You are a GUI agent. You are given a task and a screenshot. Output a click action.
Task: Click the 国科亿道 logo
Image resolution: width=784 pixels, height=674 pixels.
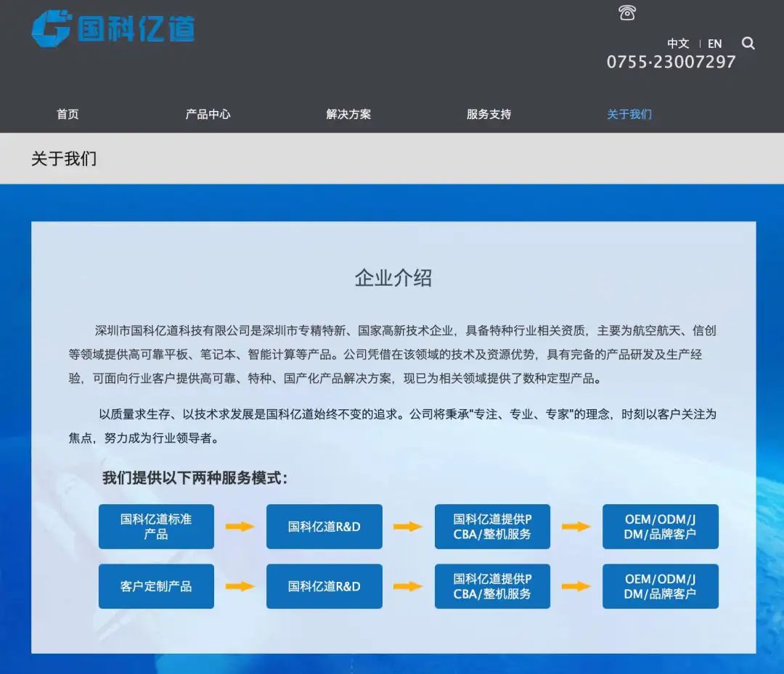(x=113, y=28)
